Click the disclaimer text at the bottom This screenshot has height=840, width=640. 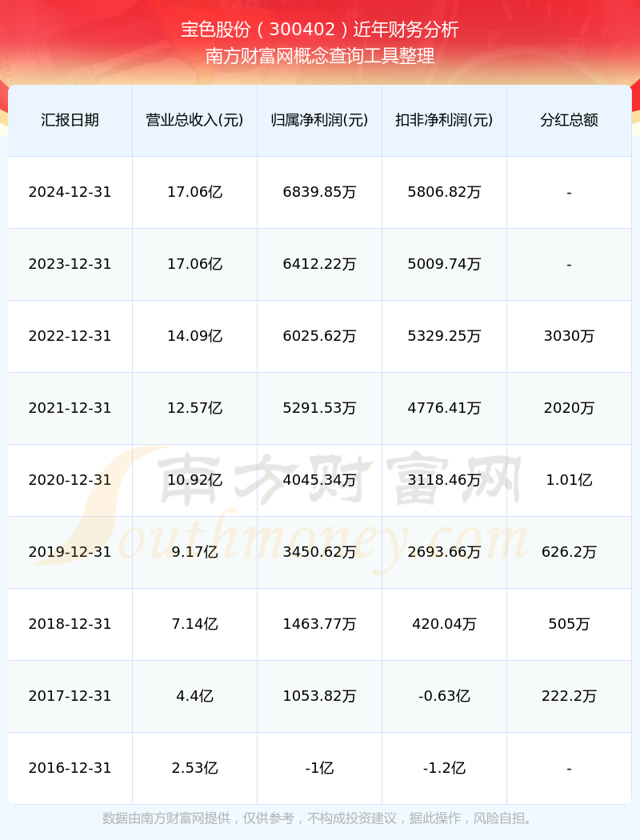pyautogui.click(x=320, y=818)
